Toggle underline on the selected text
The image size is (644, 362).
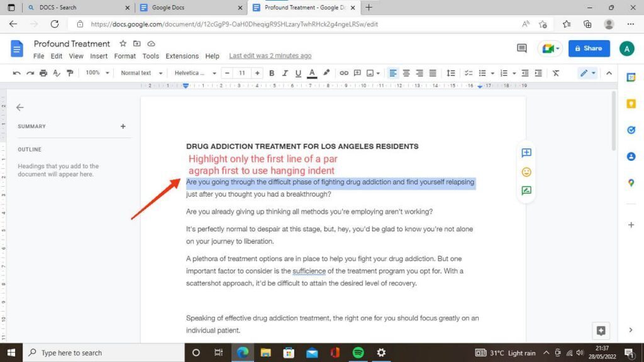tap(297, 73)
